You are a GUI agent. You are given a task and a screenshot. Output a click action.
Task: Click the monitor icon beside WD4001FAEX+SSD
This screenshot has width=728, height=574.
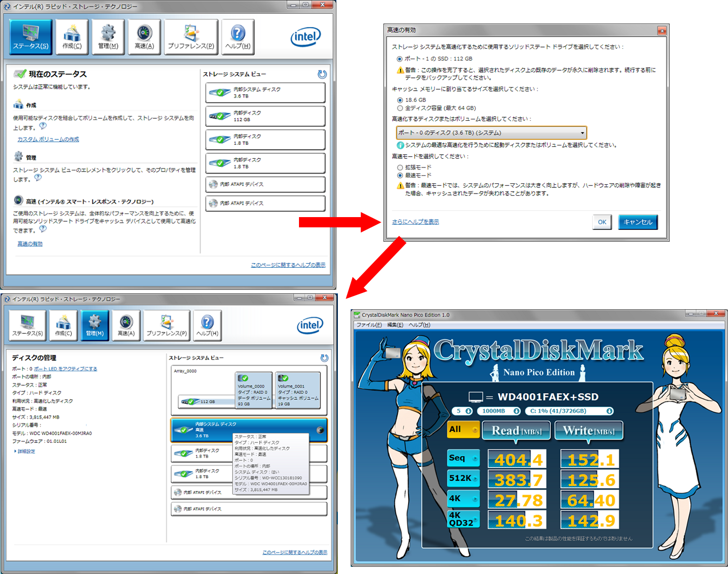click(476, 397)
